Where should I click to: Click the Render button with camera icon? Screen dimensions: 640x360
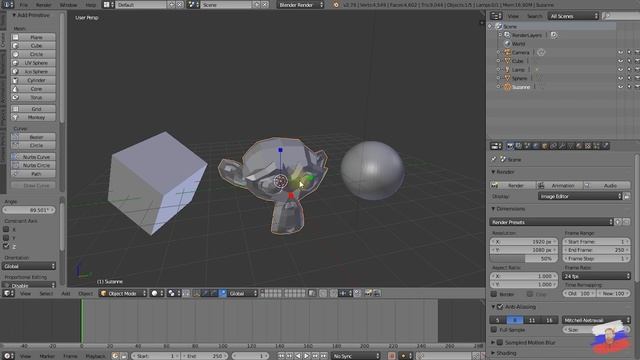click(513, 185)
